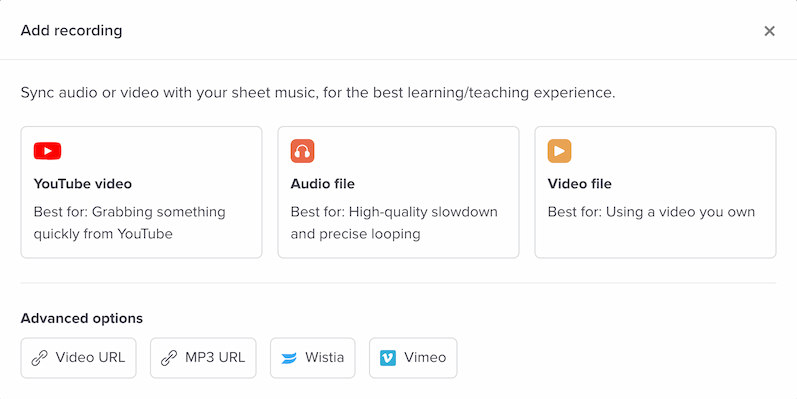Select the Audio file option card
797x399 pixels.
[398, 192]
